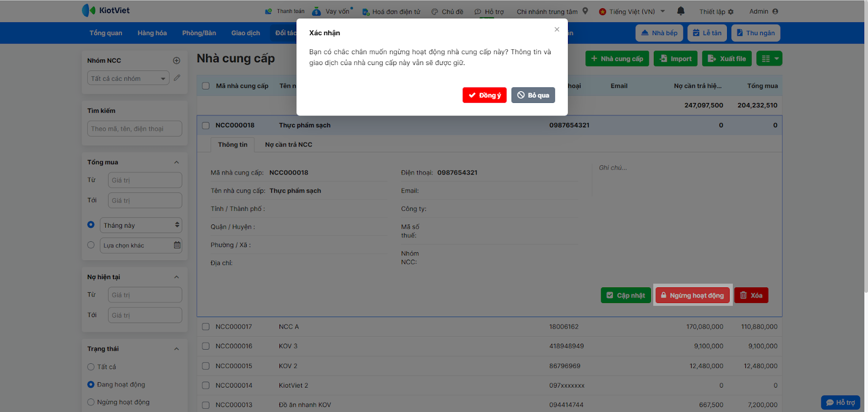868x412 pixels.
Task: Open Thanh toán payment icon
Action: [269, 11]
